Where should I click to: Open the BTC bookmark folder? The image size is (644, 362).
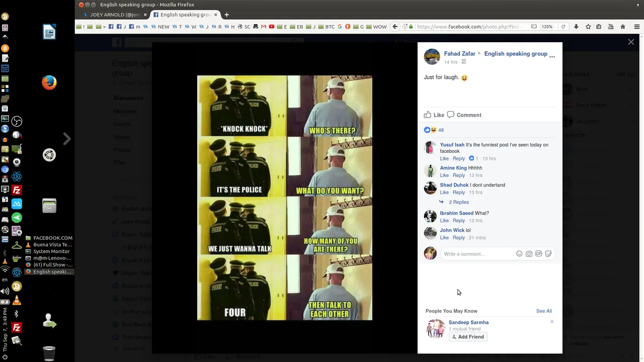pos(326,27)
